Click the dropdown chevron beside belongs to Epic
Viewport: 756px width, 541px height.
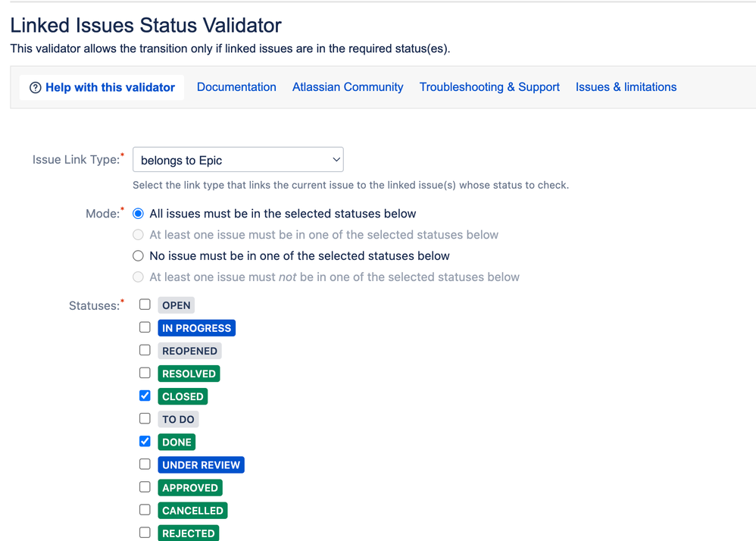click(336, 160)
